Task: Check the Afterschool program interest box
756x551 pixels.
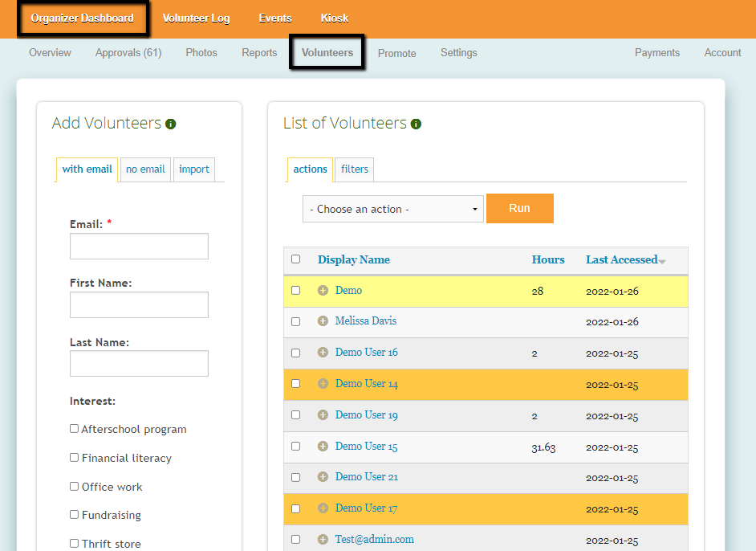Action: pyautogui.click(x=74, y=429)
